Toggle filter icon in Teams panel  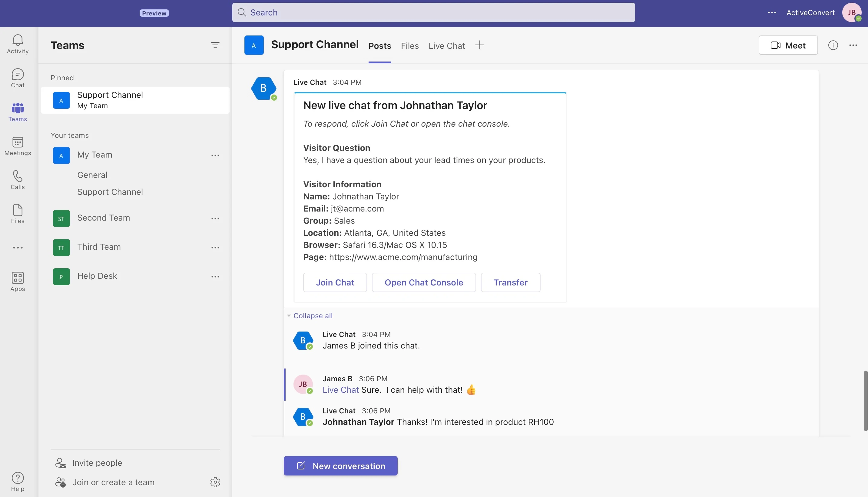[x=215, y=45]
